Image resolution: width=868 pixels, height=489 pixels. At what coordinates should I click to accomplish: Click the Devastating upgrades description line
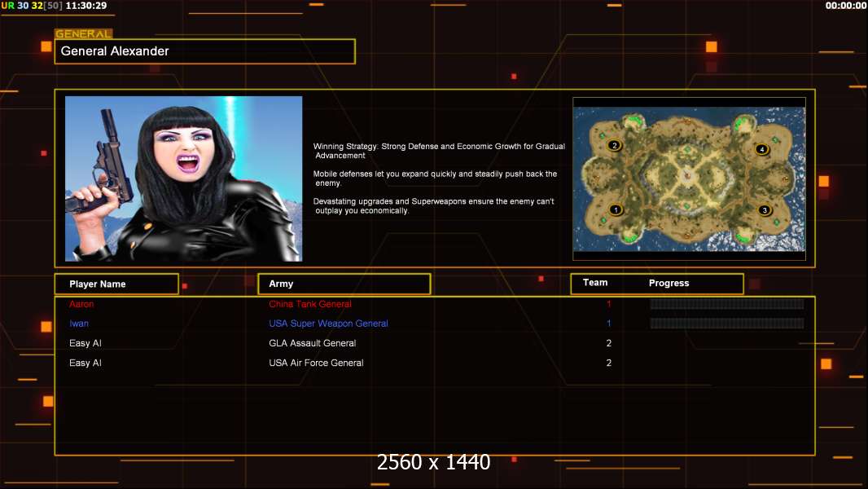(x=433, y=206)
